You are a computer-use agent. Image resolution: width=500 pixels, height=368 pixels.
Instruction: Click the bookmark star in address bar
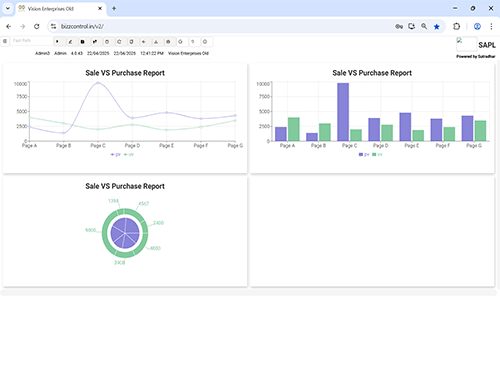coord(436,27)
